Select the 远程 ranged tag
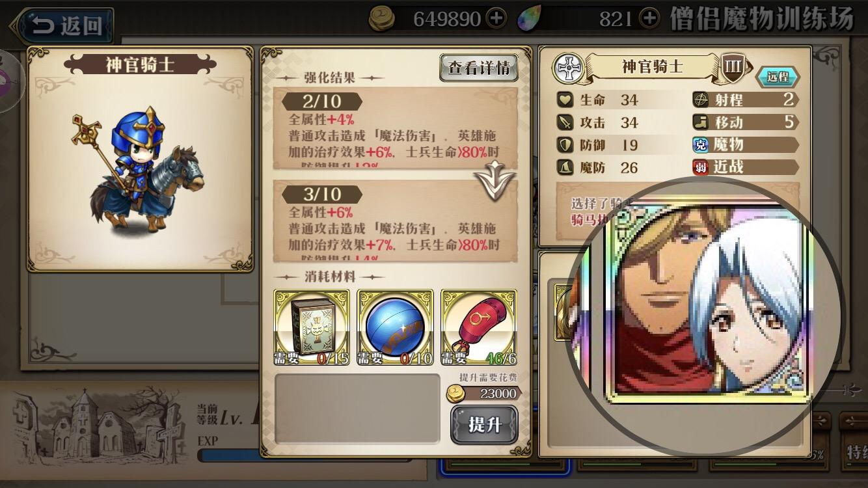This screenshot has height=488, width=868. tap(777, 77)
